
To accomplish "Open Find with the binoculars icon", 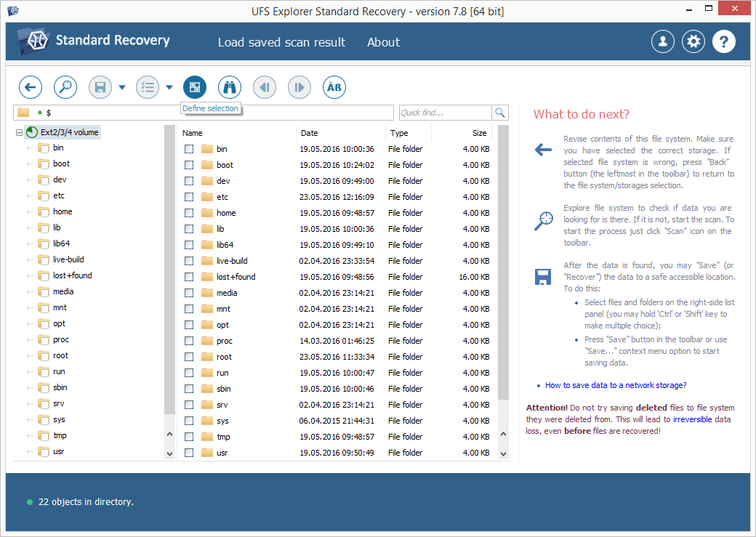I will tap(230, 87).
